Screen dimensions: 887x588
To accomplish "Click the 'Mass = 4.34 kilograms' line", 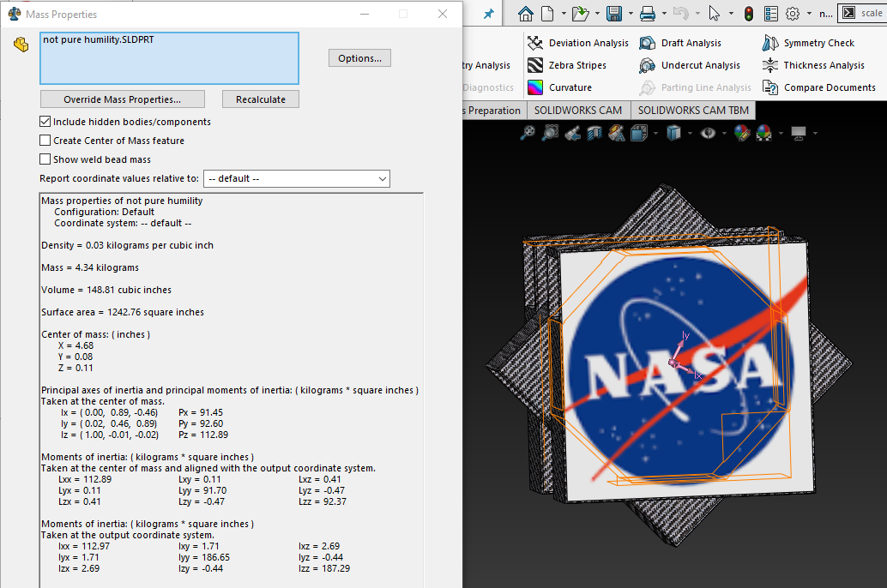I will click(90, 267).
